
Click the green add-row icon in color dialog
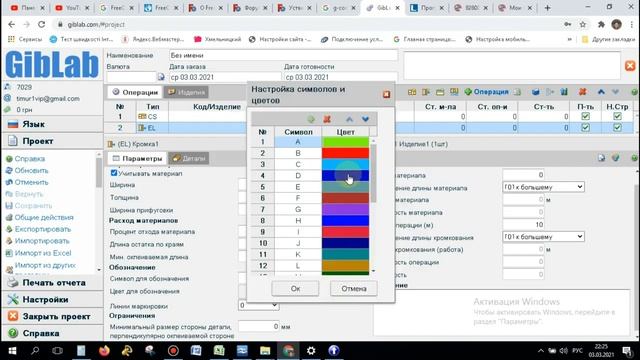[311, 119]
